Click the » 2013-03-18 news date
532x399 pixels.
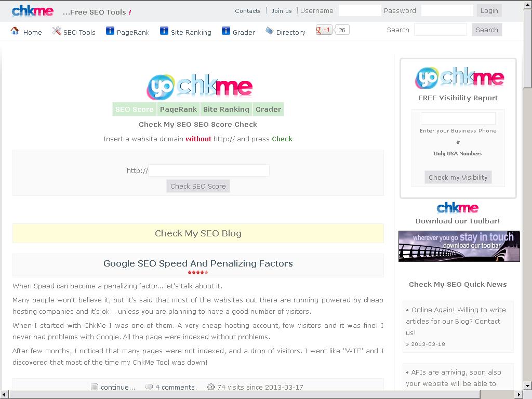[425, 344]
